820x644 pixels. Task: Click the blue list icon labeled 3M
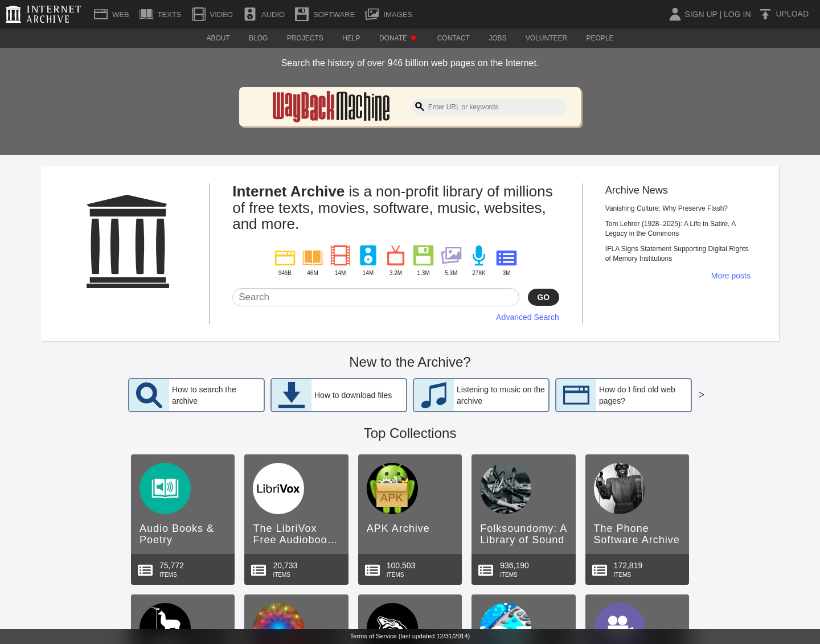tap(506, 258)
